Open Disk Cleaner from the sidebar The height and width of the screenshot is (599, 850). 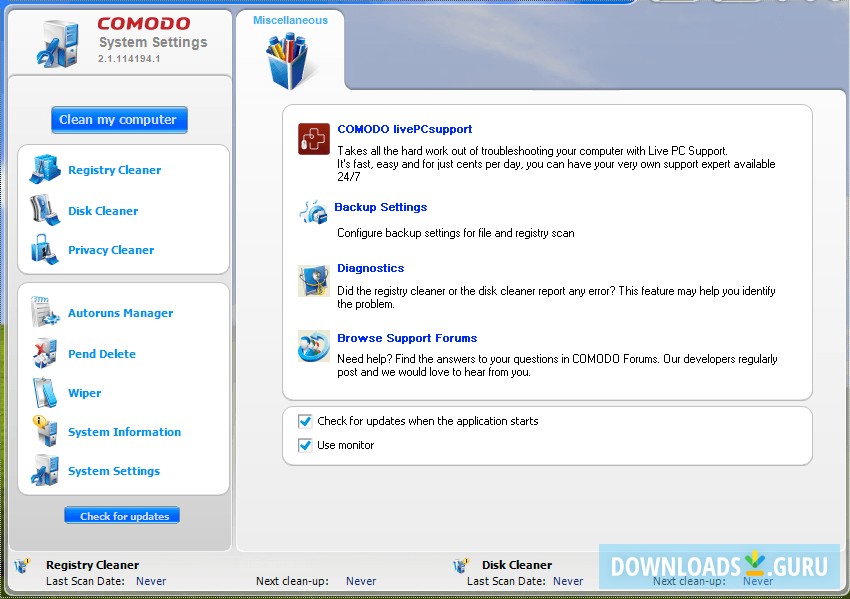(103, 211)
